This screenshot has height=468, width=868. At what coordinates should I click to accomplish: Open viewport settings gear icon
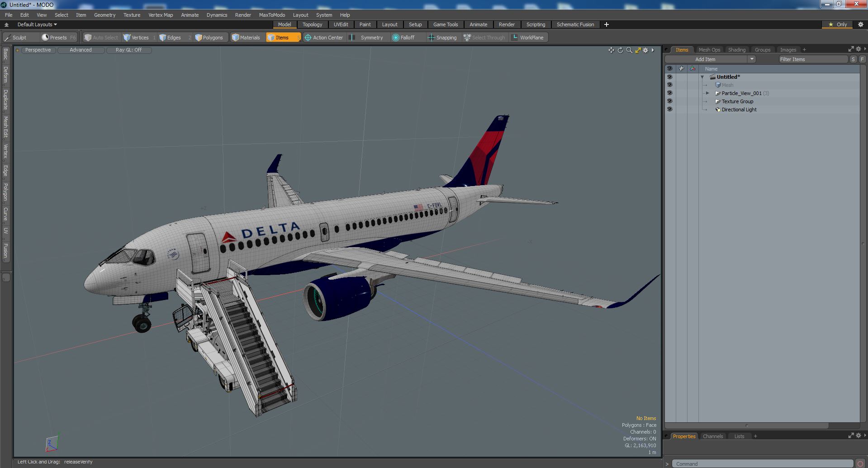pos(645,50)
